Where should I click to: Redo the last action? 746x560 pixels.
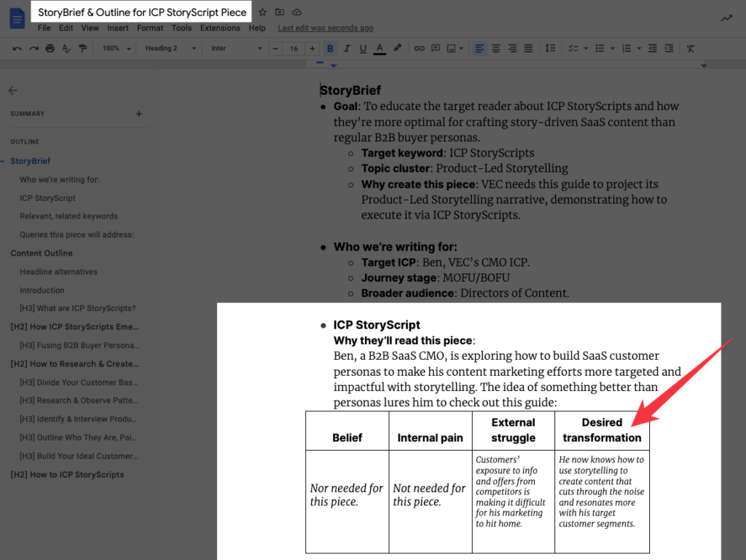coord(34,49)
